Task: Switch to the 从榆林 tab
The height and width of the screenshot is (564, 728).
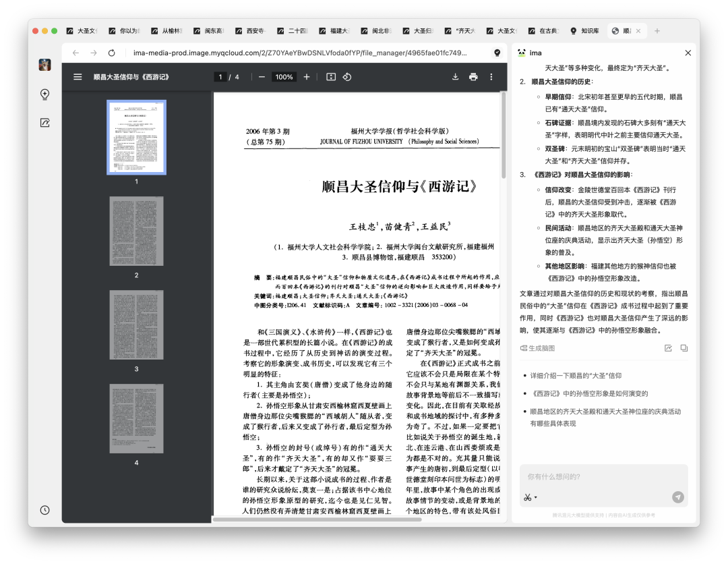Action: 166,30
